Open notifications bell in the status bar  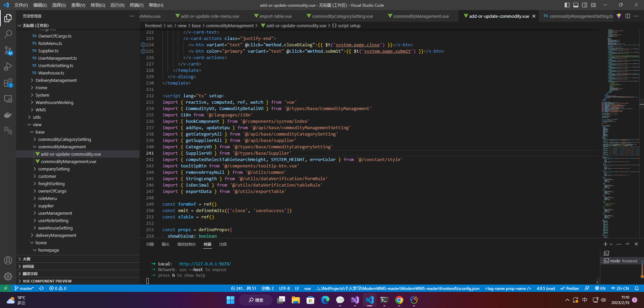tap(637, 288)
